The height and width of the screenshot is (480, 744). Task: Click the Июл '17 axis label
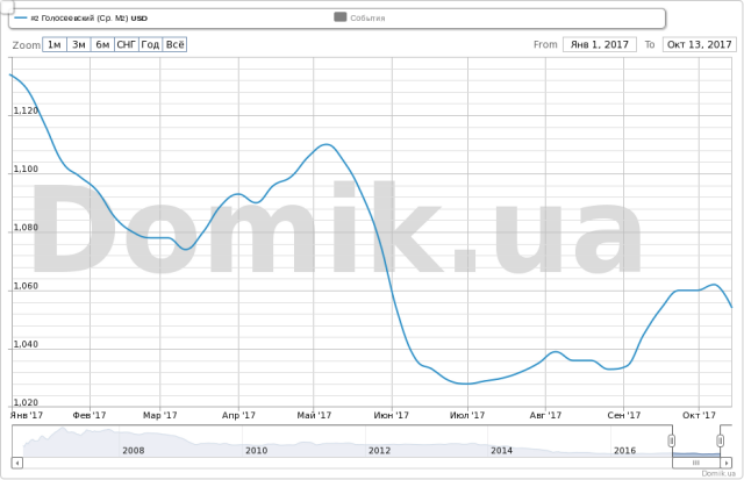467,415
